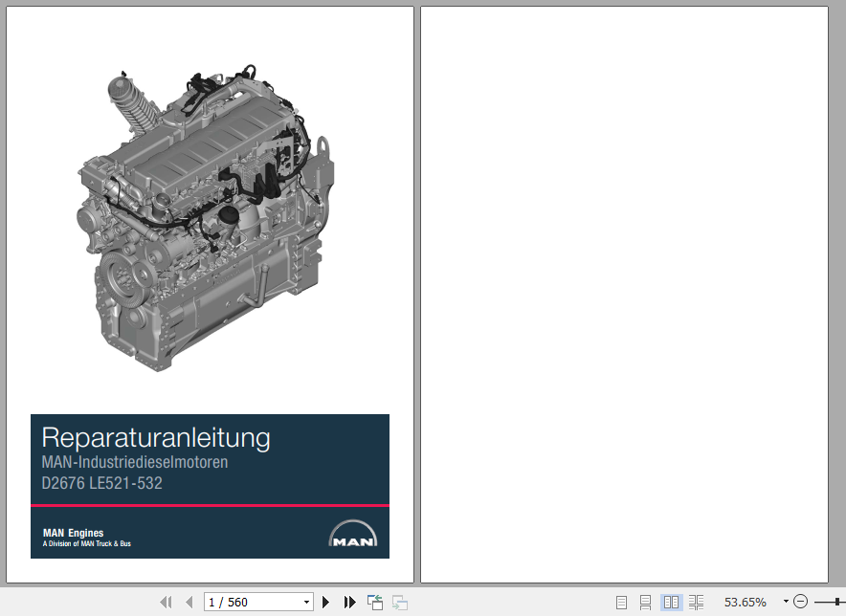Click the D2676 LE521-532 model text

pyautogui.click(x=102, y=483)
